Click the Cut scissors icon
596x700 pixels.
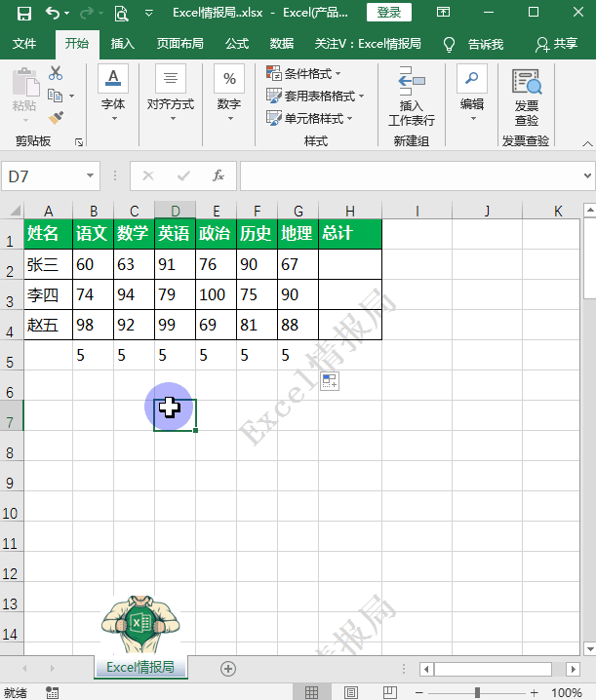coord(56,73)
